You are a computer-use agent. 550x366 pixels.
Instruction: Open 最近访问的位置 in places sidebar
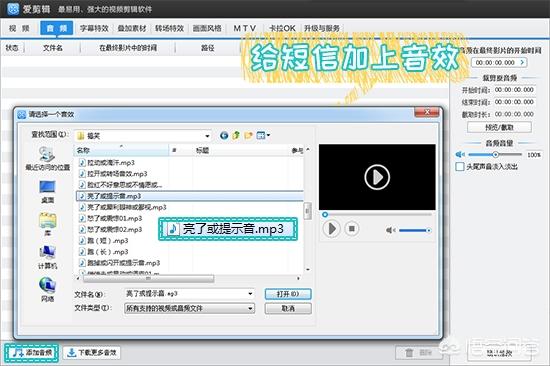tap(47, 159)
